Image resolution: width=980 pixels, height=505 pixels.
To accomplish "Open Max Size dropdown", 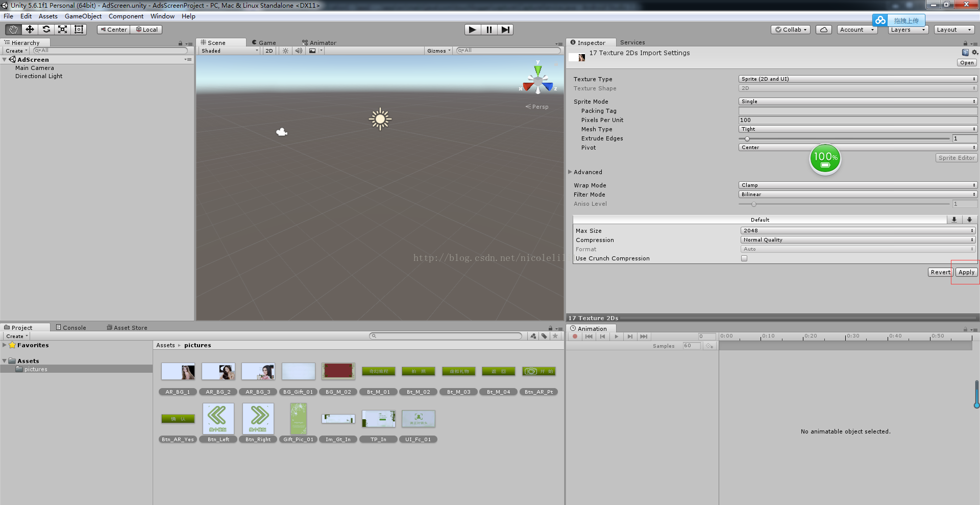I will click(858, 230).
